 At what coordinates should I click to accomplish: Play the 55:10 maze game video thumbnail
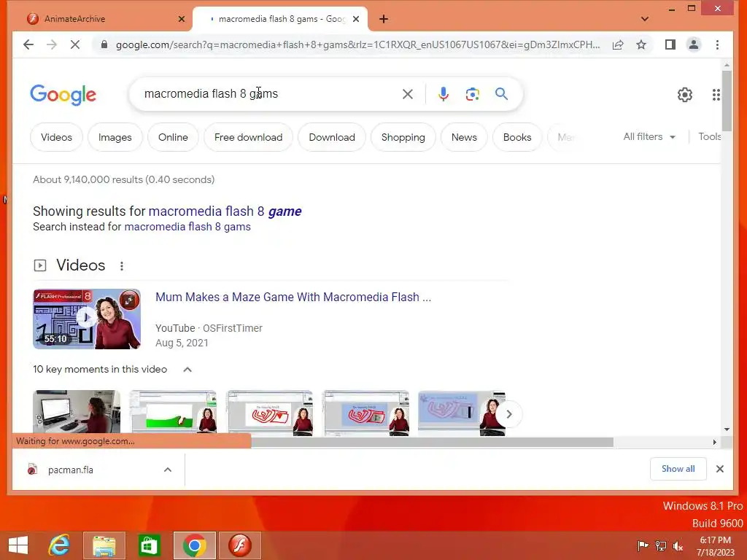click(x=87, y=319)
